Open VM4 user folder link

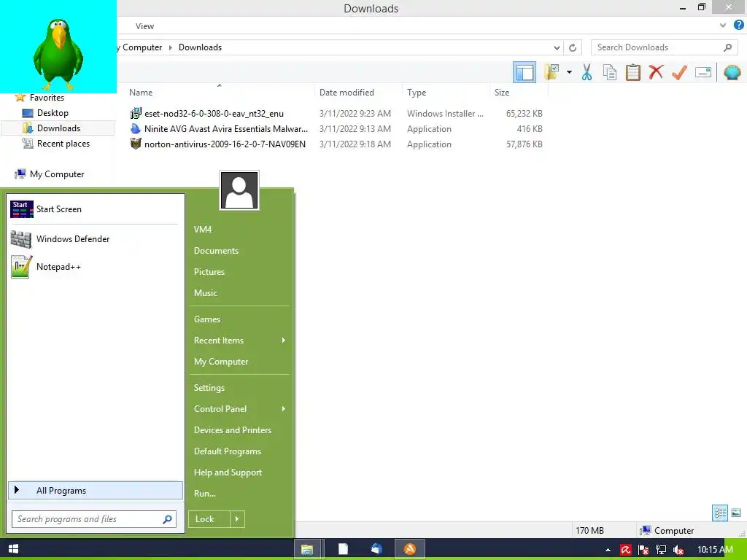coord(203,230)
